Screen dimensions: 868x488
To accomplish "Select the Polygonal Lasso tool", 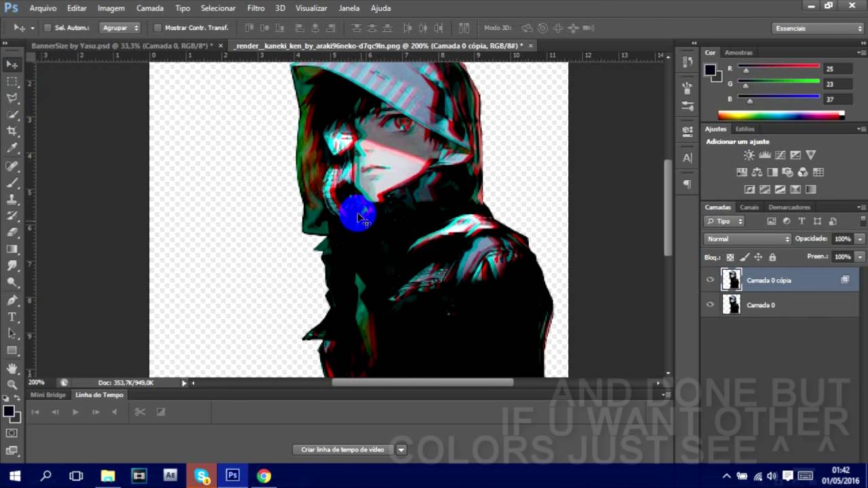I will (12, 98).
